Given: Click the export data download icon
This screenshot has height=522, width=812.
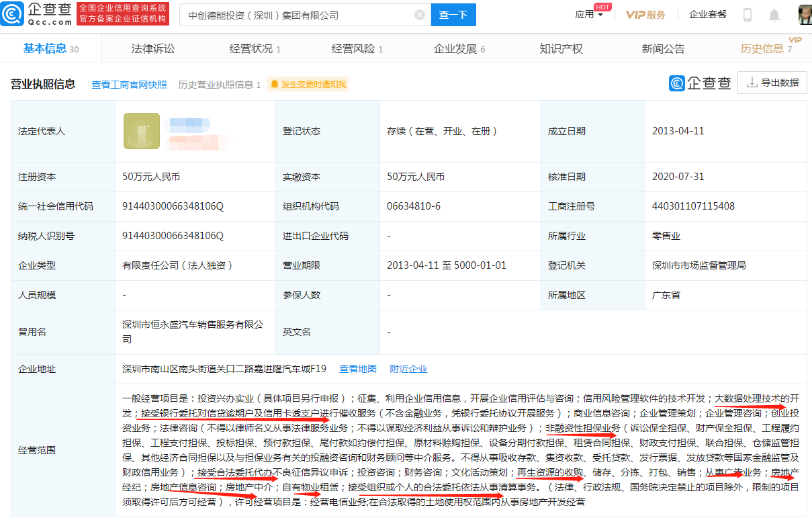Looking at the screenshot, I should coord(752,83).
